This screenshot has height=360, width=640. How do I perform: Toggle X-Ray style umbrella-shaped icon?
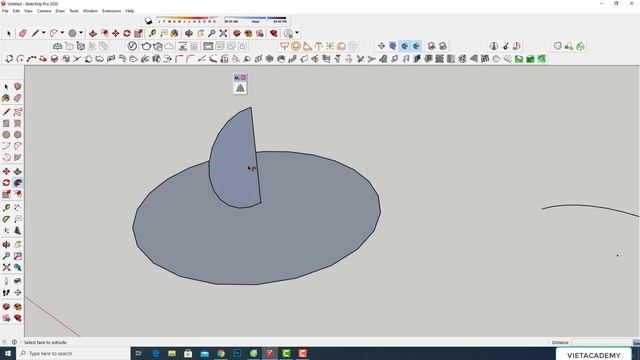(x=58, y=46)
